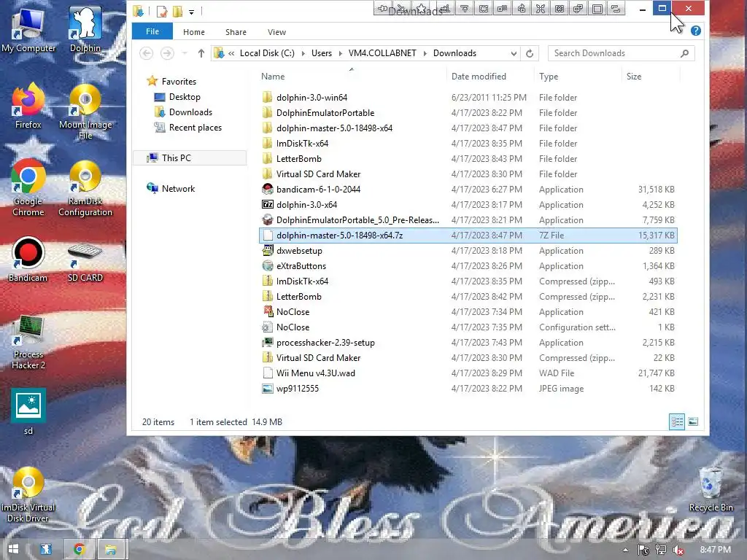
Task: Click the muted volume tray icon
Action: (x=678, y=550)
